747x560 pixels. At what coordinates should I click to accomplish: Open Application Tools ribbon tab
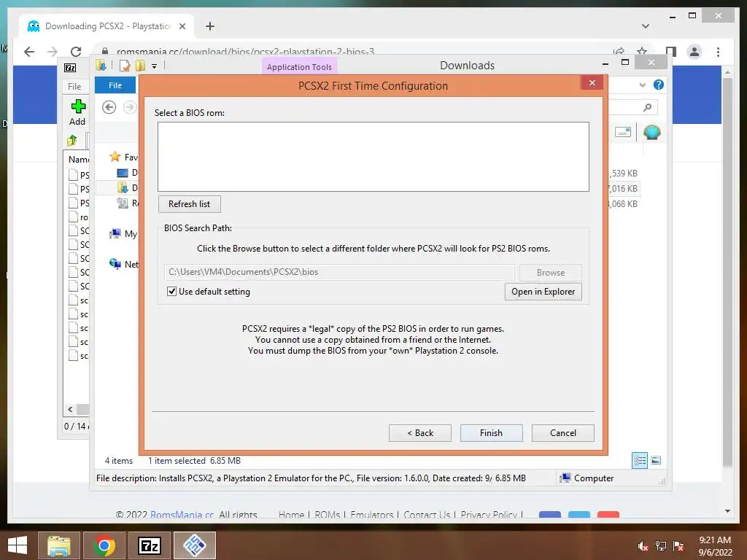pyautogui.click(x=299, y=66)
